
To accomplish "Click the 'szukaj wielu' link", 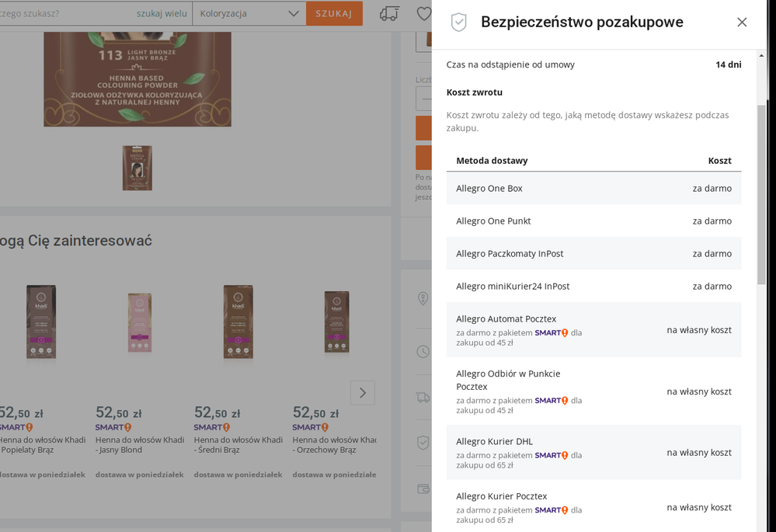I will click(x=162, y=13).
